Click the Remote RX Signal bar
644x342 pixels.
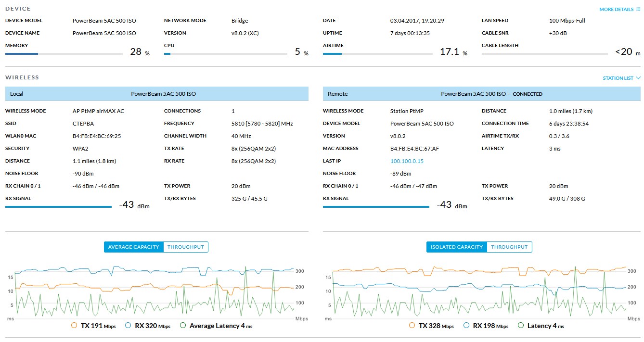(376, 207)
